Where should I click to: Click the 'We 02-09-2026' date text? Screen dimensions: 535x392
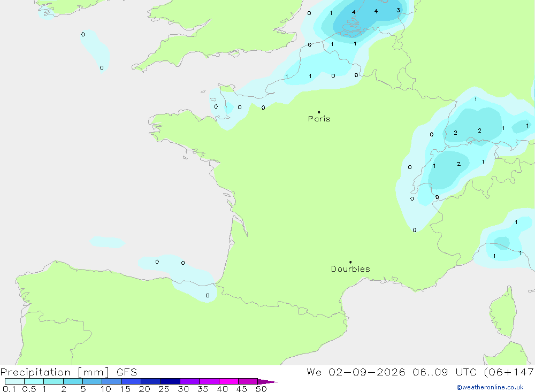click(x=356, y=372)
